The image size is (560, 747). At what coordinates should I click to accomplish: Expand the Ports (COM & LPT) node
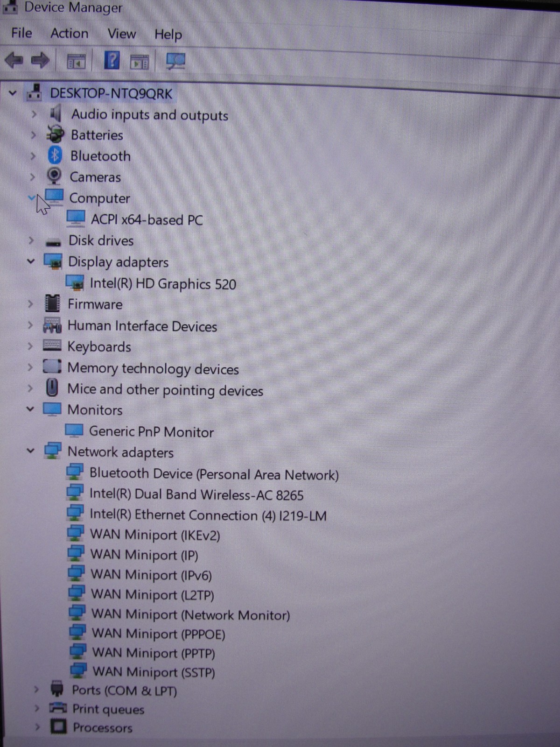click(36, 689)
